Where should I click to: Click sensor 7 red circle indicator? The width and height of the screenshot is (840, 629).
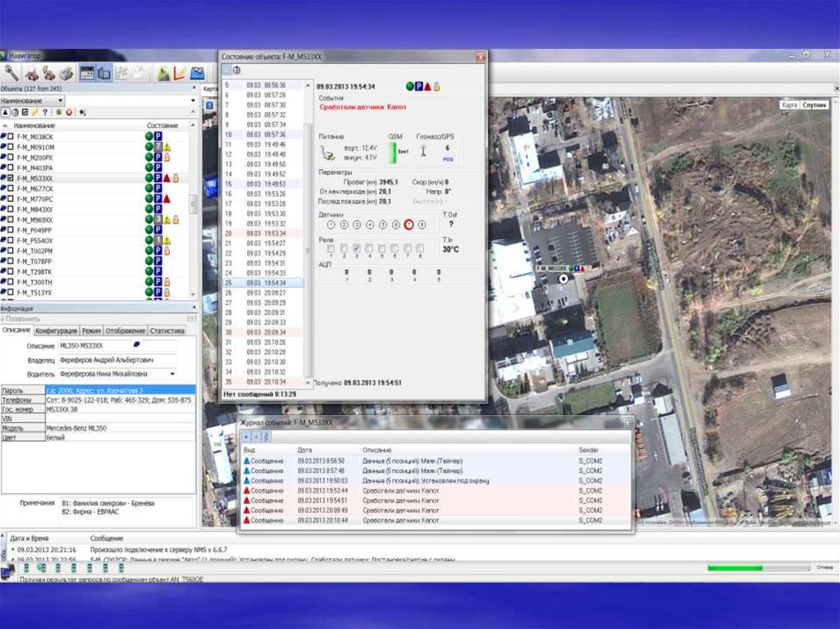[409, 225]
